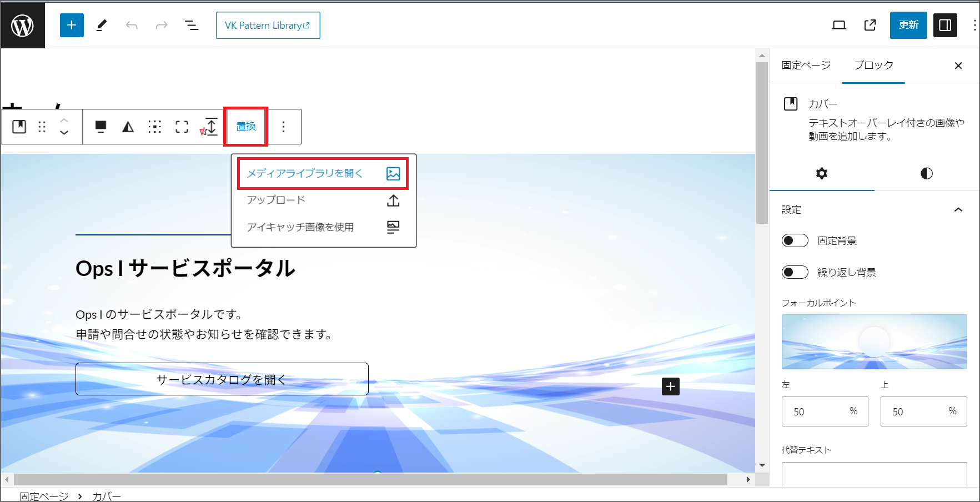
Task: Click the Redo arrow
Action: point(162,25)
